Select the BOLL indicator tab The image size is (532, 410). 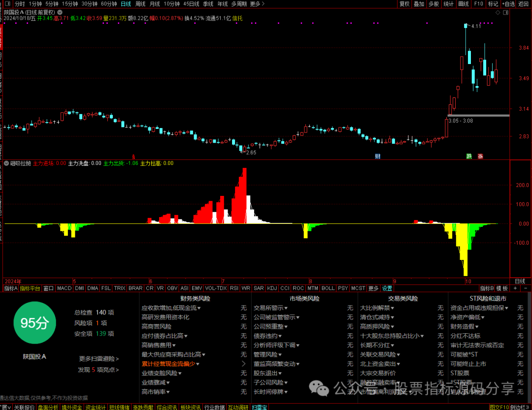[328, 288]
